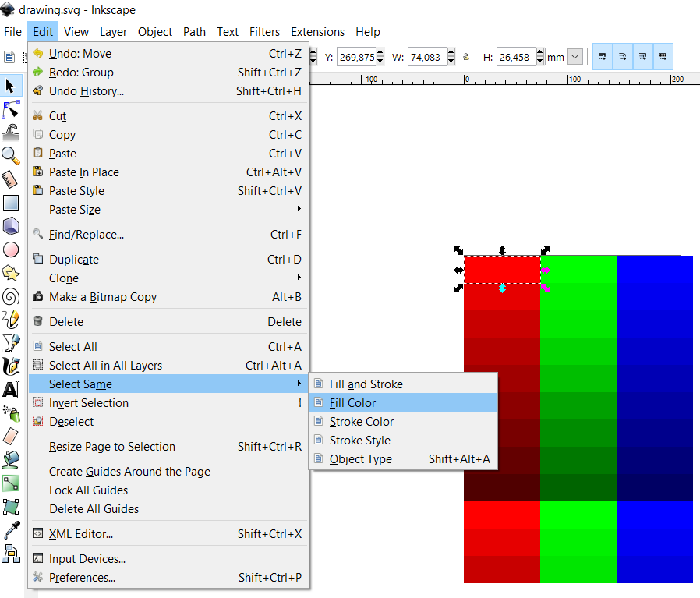Click Undo: Move

click(168, 54)
